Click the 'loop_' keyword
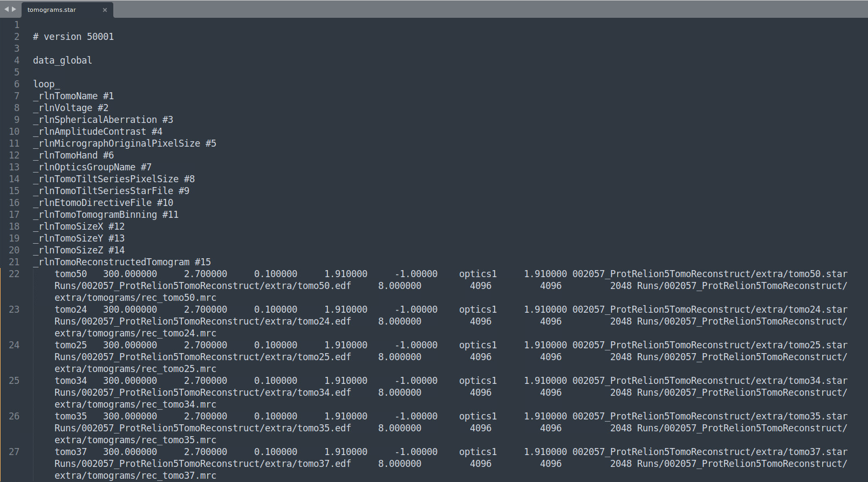 pos(46,84)
